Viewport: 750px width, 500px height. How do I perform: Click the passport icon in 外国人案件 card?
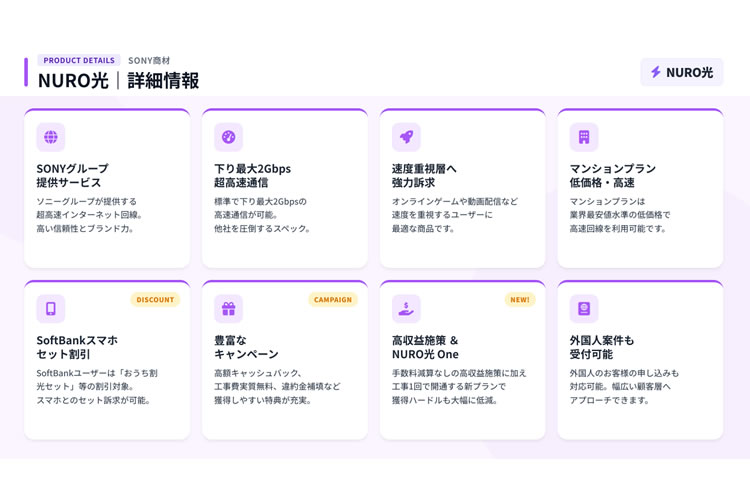coord(584,309)
